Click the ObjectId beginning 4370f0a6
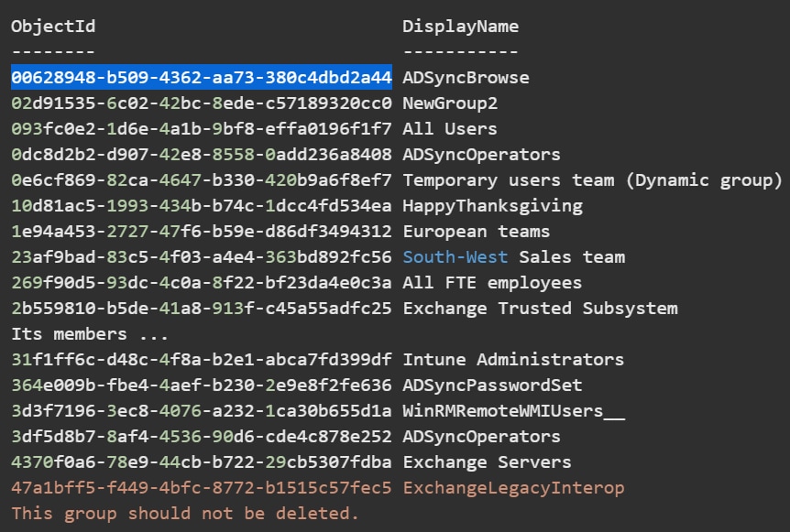The height and width of the screenshot is (532, 790). click(202, 462)
